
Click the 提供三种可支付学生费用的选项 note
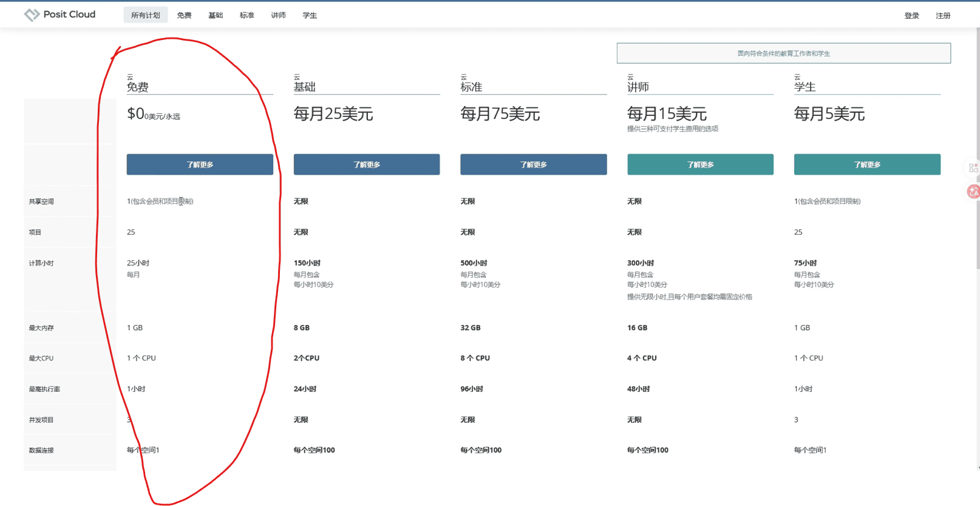click(673, 129)
